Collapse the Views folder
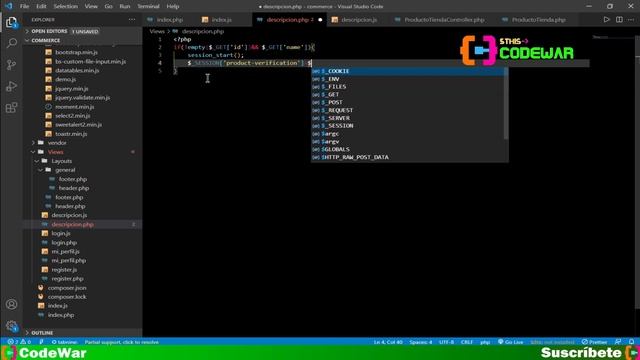This screenshot has width=640, height=360. pos(56,152)
